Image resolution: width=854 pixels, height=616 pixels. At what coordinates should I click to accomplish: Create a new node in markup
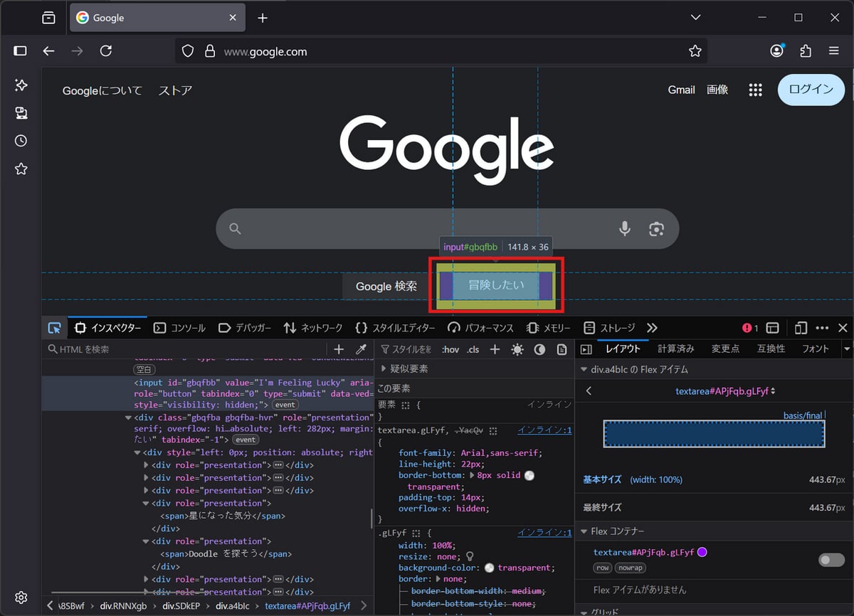point(339,349)
